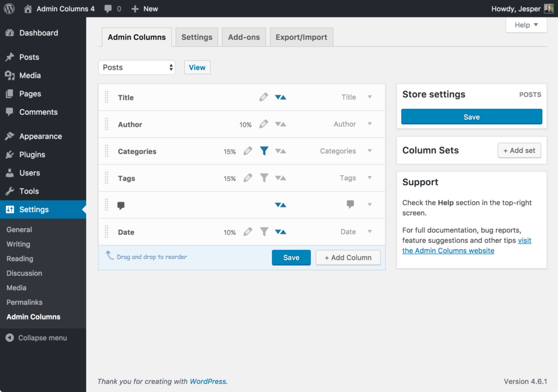Grab the Author row drag handle
Viewport: 558px width, 392px height.
pyautogui.click(x=107, y=124)
